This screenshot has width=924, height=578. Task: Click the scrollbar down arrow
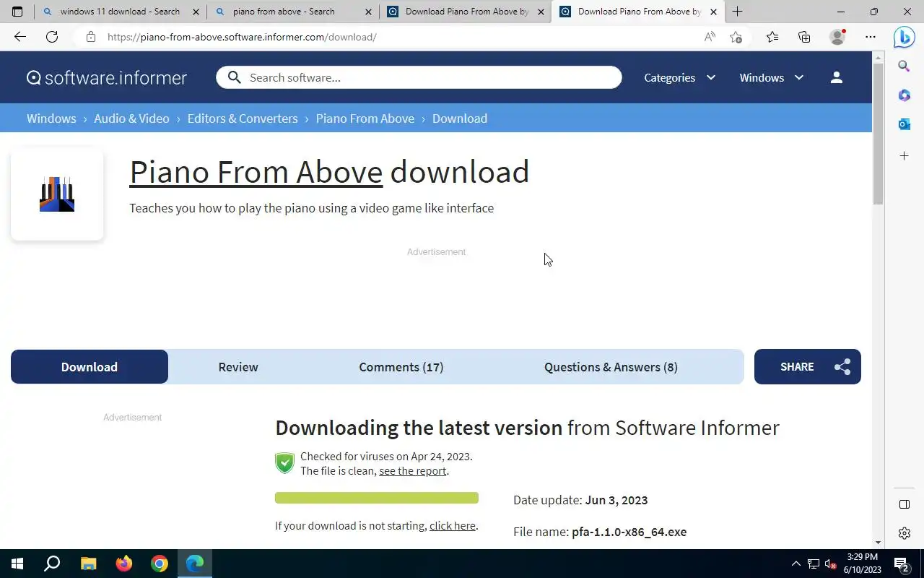(879, 543)
